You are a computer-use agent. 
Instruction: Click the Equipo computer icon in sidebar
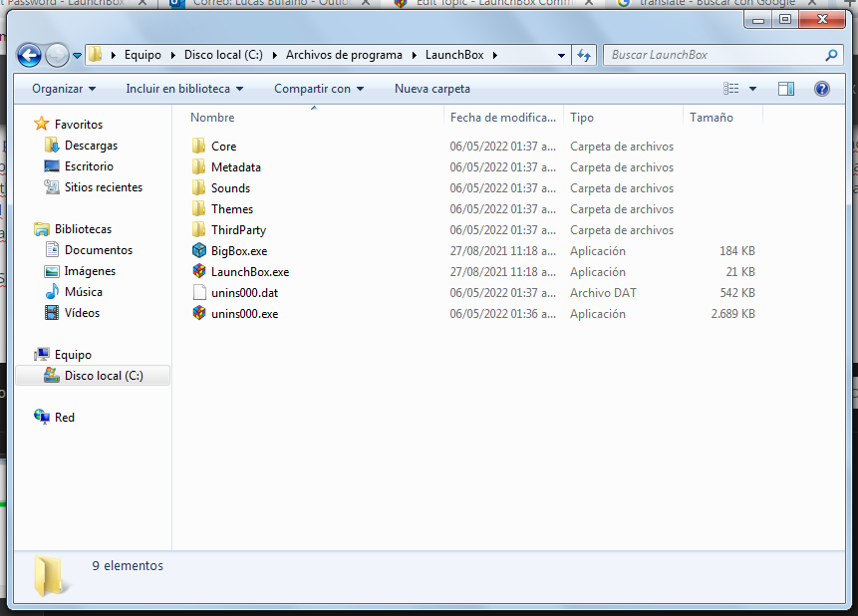pos(42,354)
